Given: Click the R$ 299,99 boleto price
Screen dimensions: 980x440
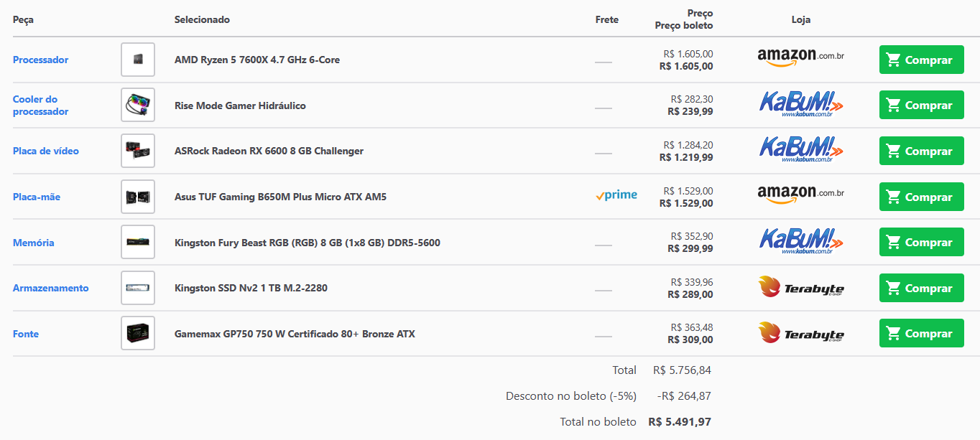Looking at the screenshot, I should click(690, 248).
